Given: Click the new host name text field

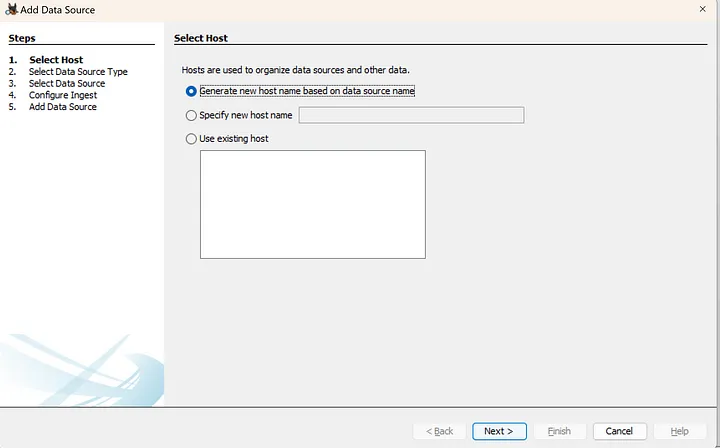Looking at the screenshot, I should point(411,115).
